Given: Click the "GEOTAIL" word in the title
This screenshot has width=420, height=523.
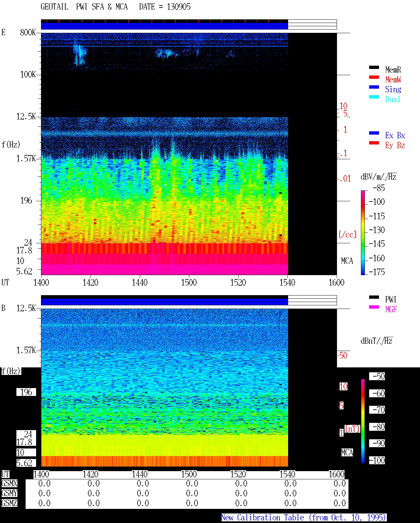Looking at the screenshot, I should point(54,7).
